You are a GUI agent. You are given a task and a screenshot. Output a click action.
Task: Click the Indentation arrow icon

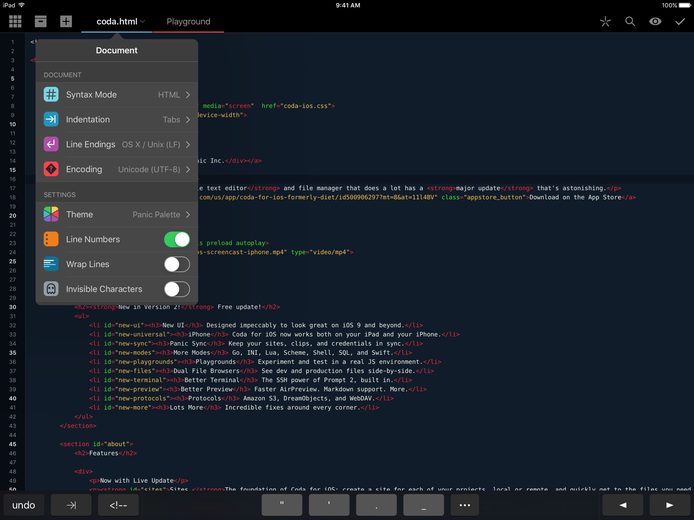(x=51, y=119)
